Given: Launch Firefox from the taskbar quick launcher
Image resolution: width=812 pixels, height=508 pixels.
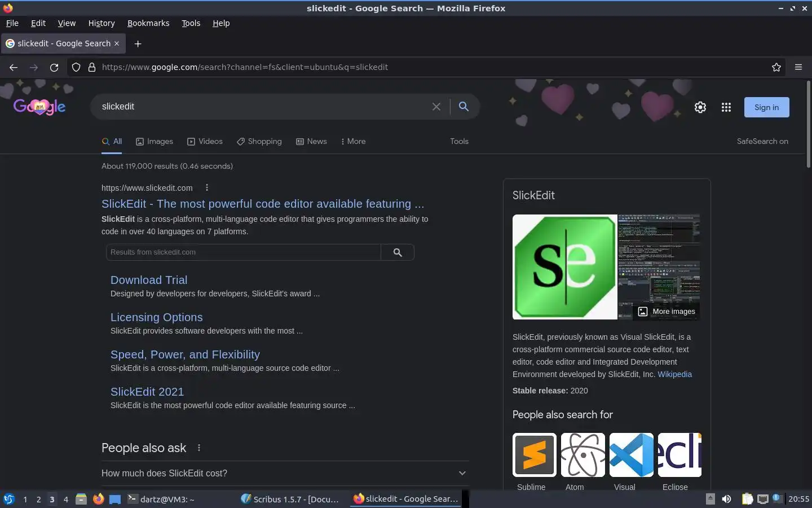Looking at the screenshot, I should point(98,499).
